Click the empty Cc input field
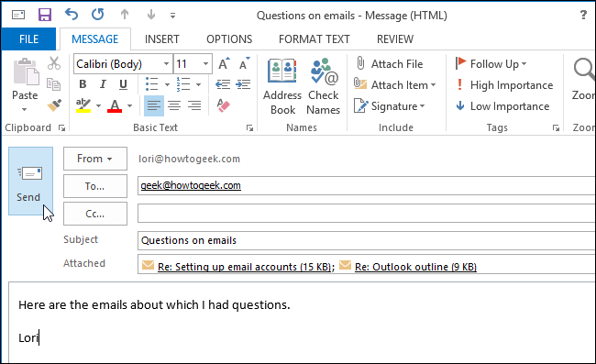This screenshot has width=596, height=364. click(367, 213)
